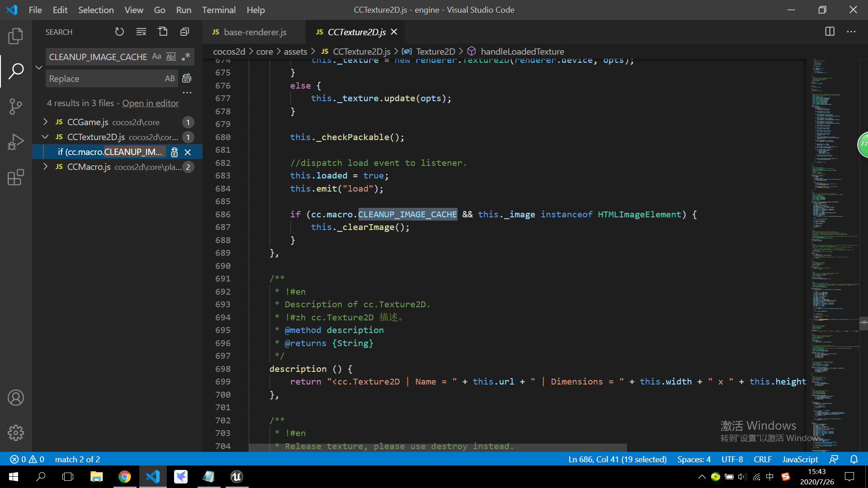Clear search results in the Search panel
This screenshot has height=488, width=868.
pyautogui.click(x=141, y=32)
